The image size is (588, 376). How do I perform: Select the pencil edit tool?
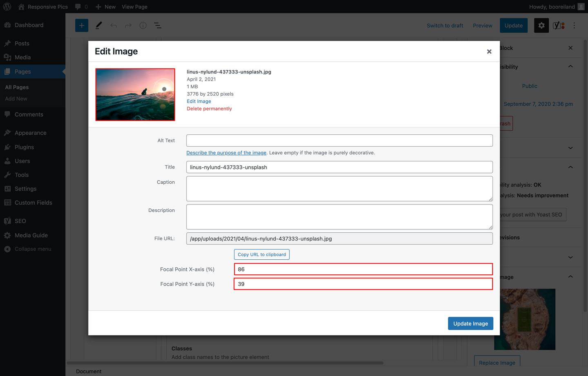pos(98,25)
